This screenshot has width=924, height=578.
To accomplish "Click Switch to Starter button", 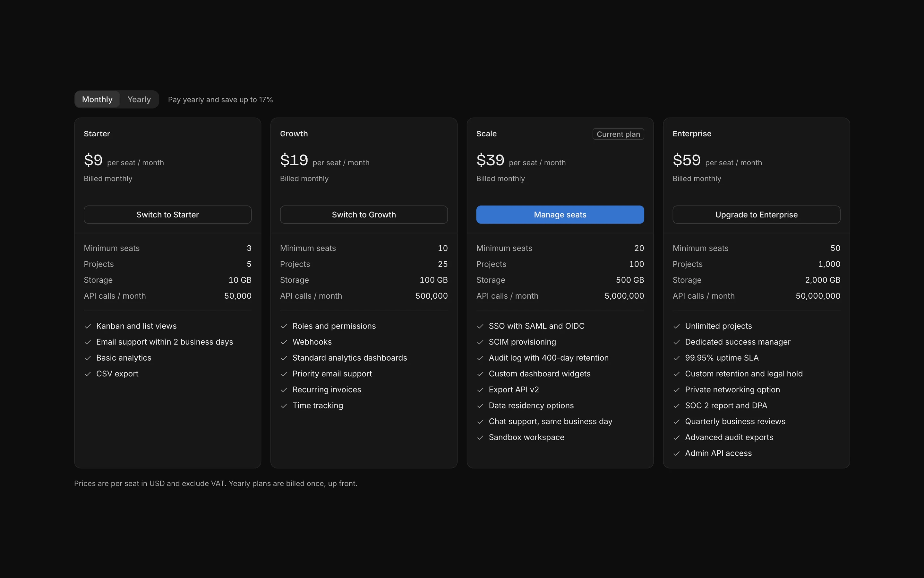I will click(167, 215).
